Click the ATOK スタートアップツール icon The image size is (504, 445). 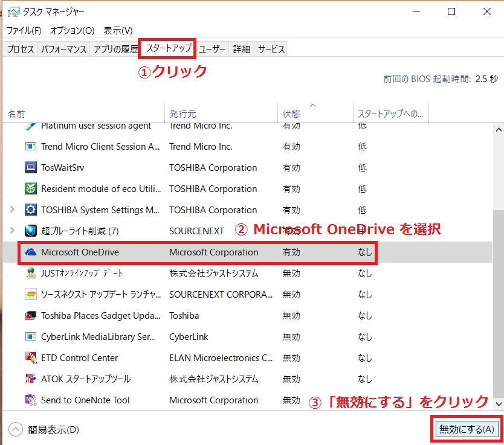click(31, 379)
